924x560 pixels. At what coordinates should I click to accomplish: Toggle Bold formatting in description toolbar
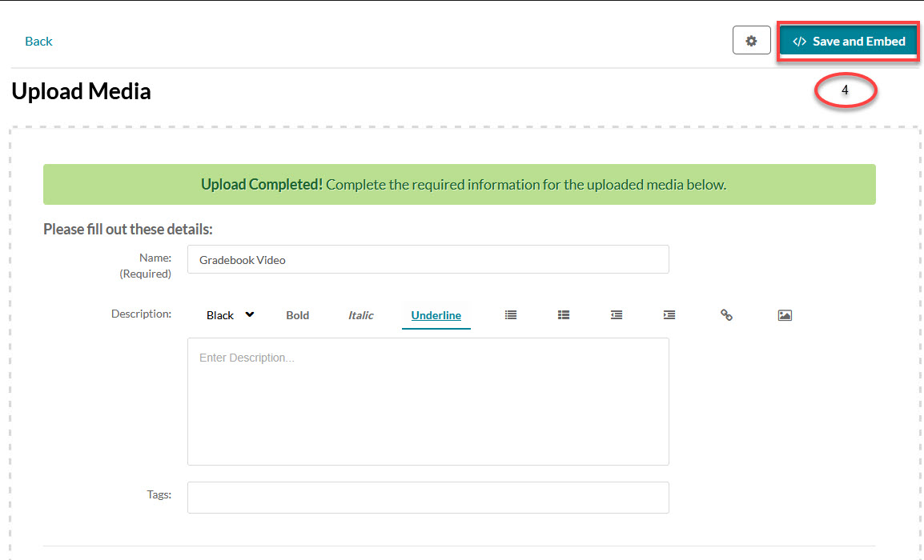point(297,315)
